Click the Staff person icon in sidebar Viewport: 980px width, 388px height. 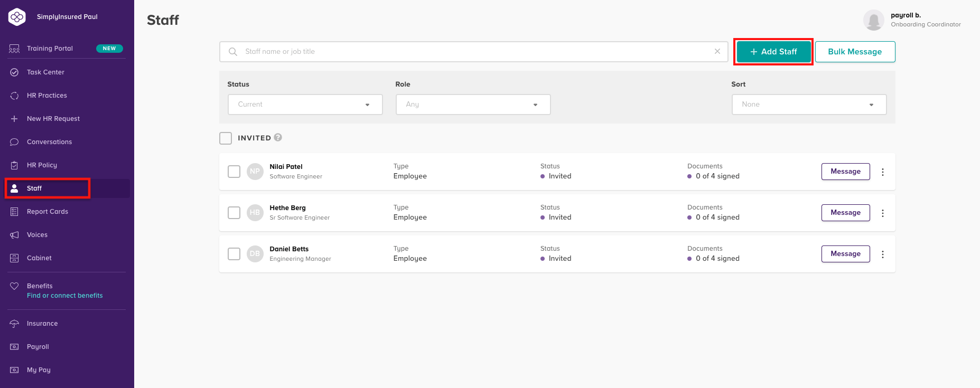pos(14,188)
